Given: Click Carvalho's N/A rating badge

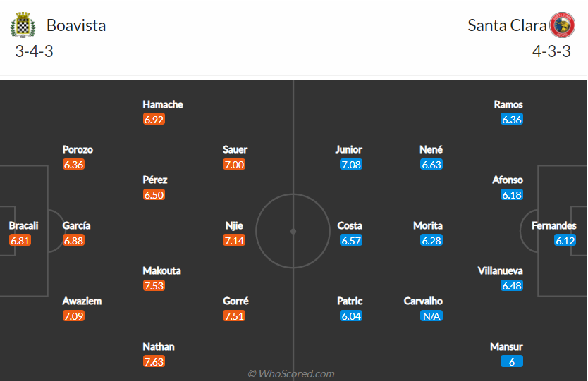Looking at the screenshot, I should coord(431,316).
